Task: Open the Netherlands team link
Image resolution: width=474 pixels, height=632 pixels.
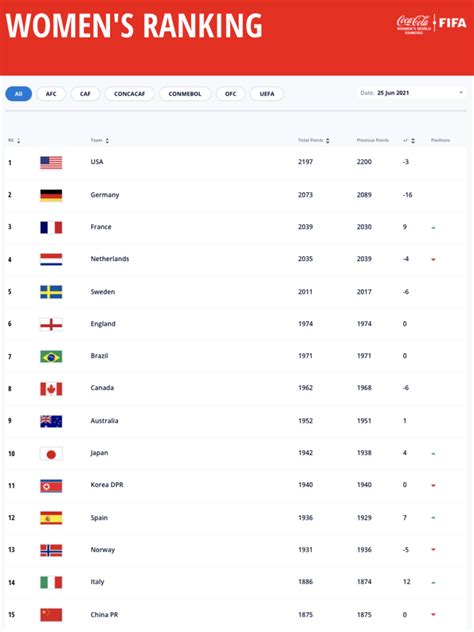Action: tap(110, 259)
